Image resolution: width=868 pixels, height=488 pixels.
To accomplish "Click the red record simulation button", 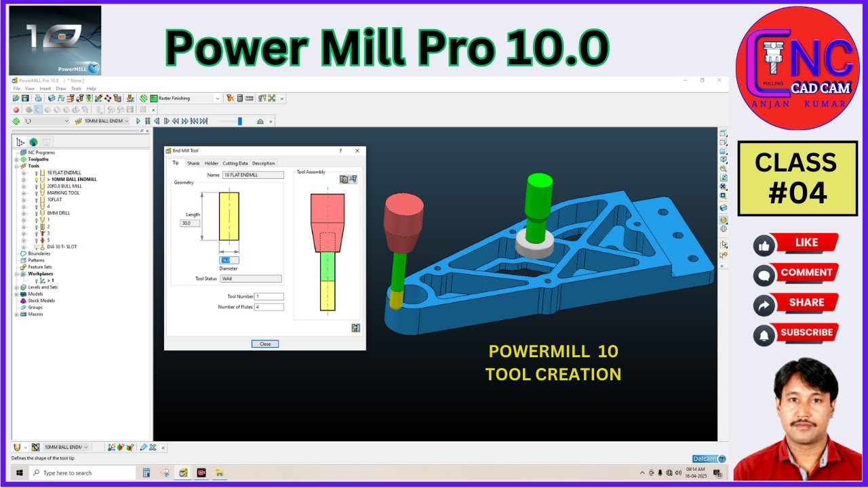I will [x=16, y=110].
